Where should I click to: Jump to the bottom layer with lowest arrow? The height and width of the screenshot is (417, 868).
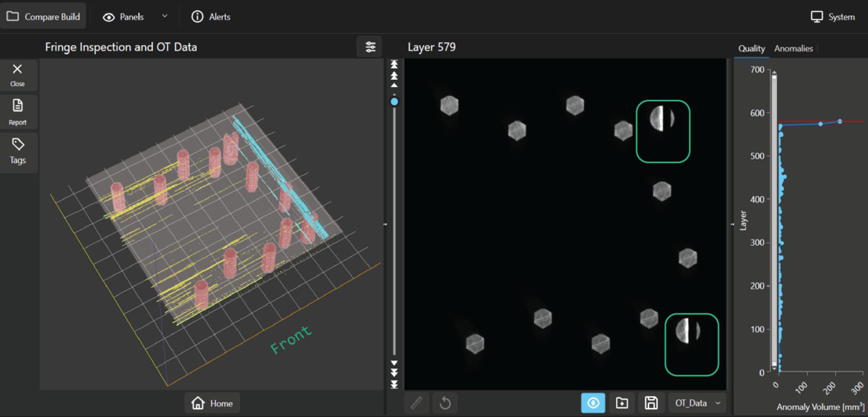[394, 385]
